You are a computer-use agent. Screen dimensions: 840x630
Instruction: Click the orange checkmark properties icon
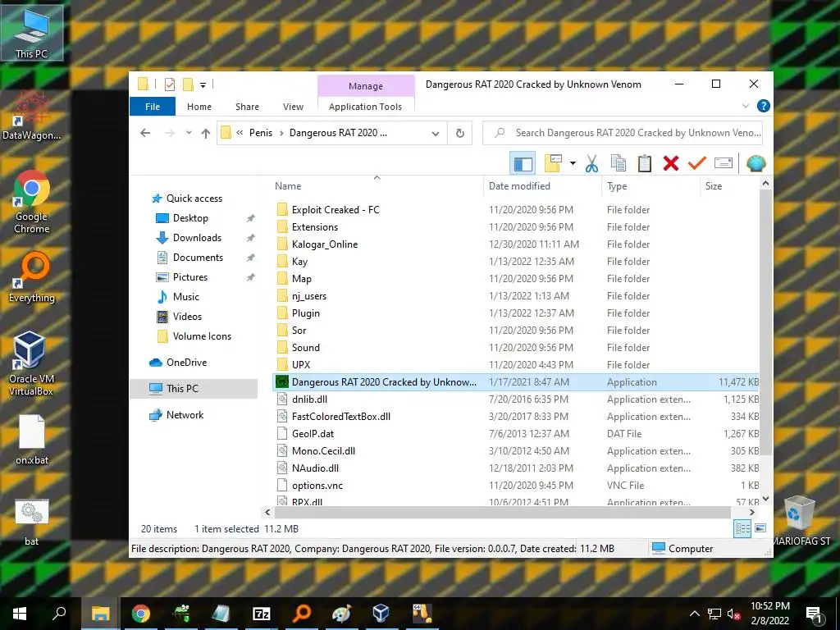(x=697, y=163)
